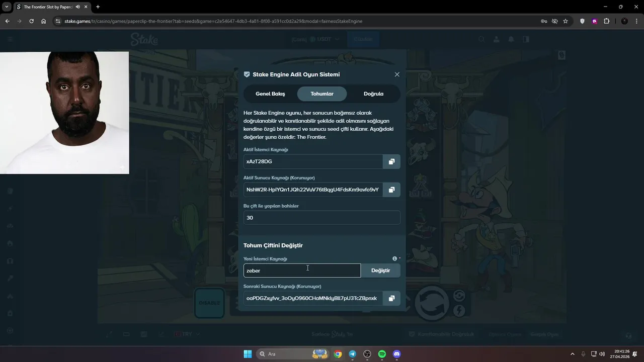Select the Tohumlar tab
644x362 pixels.
322,94
